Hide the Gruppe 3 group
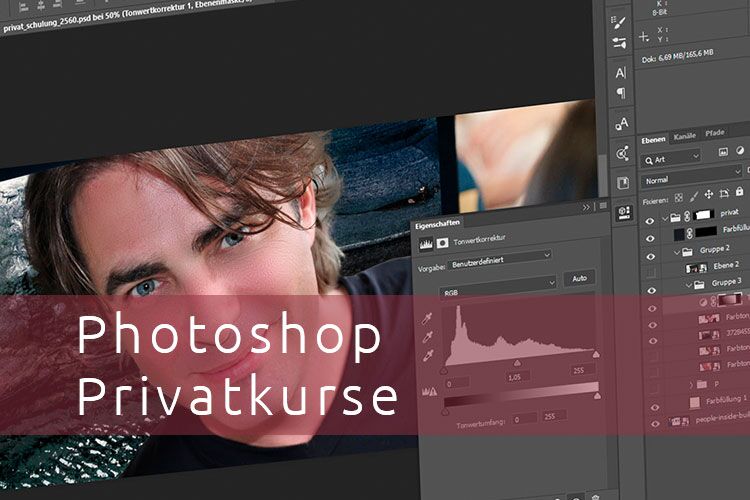 651,290
